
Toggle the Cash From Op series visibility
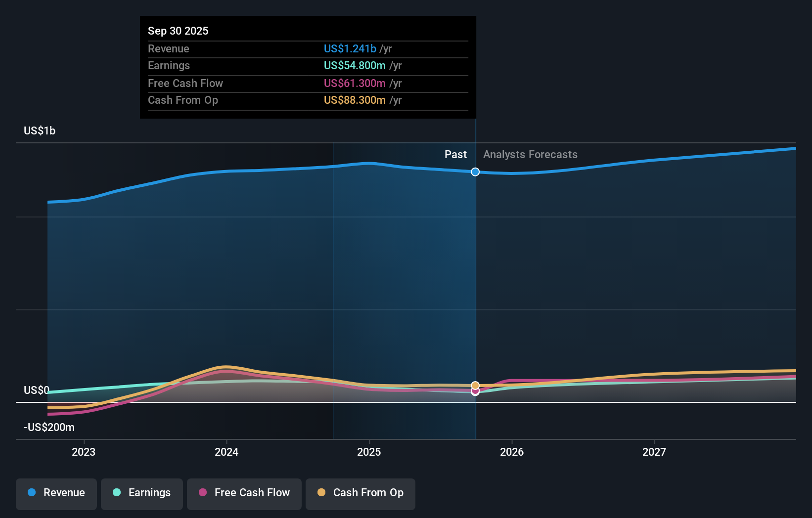pyautogui.click(x=360, y=493)
